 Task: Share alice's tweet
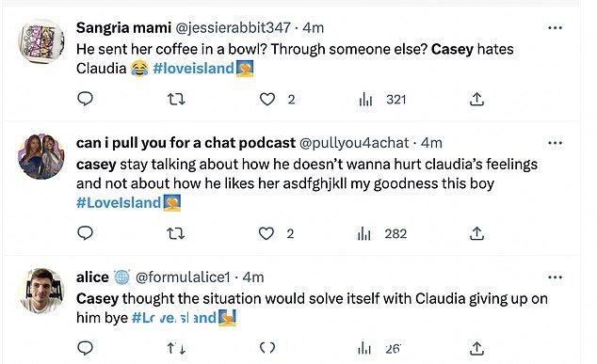[x=476, y=348]
